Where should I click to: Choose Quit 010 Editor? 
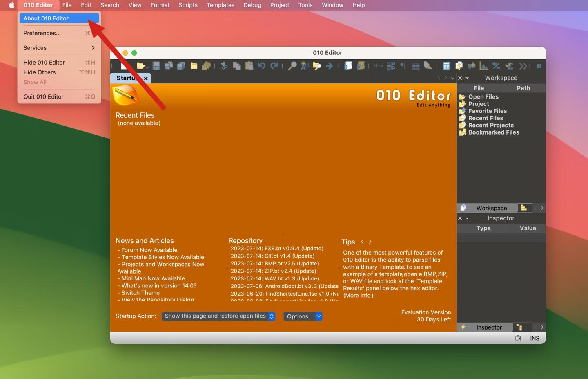pyautogui.click(x=59, y=97)
